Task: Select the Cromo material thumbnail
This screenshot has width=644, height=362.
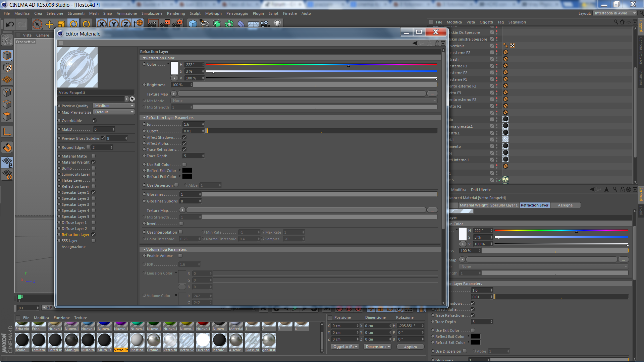Action: click(154, 341)
